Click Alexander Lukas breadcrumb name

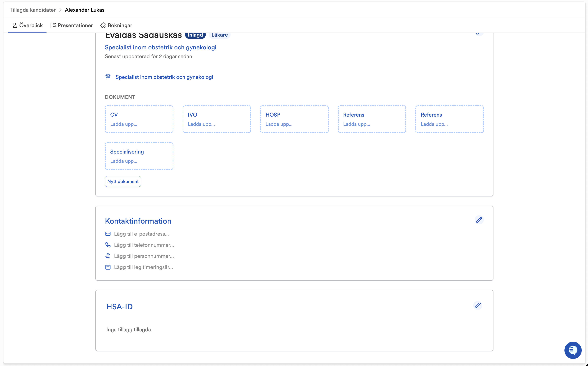pos(84,10)
